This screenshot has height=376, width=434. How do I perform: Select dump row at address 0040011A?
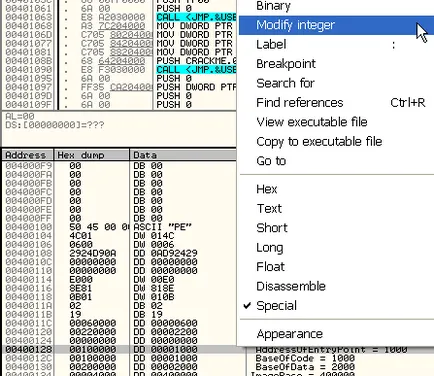point(119,306)
